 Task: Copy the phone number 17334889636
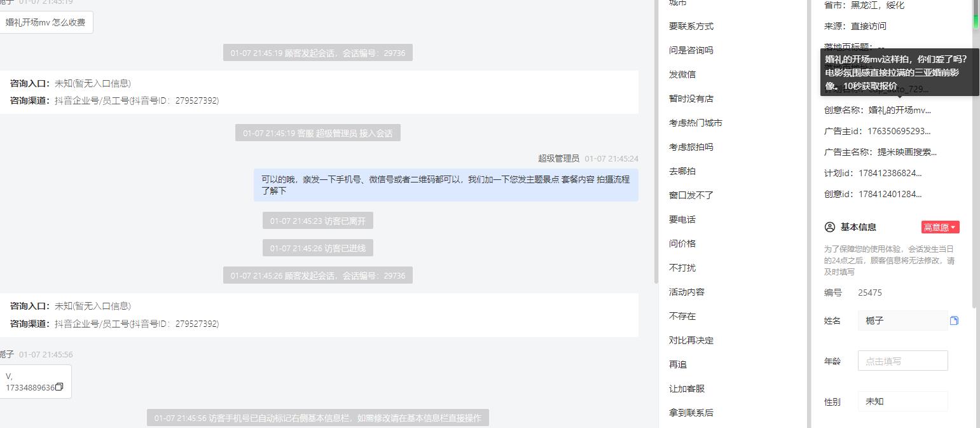[x=59, y=387]
